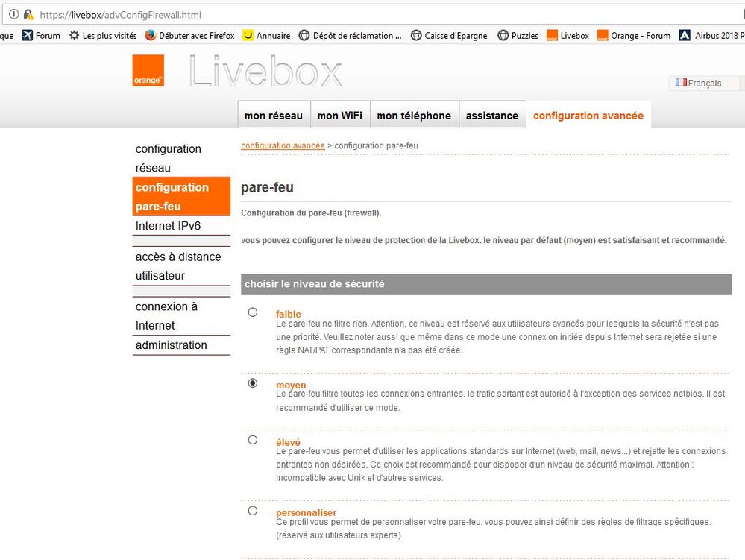Open the assistance tab
745x560 pixels.
(x=492, y=115)
